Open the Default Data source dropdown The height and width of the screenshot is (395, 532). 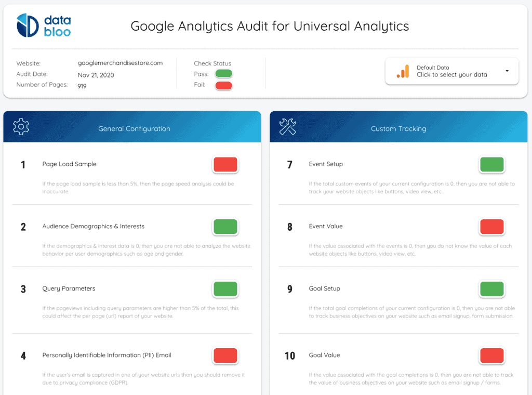(x=451, y=71)
